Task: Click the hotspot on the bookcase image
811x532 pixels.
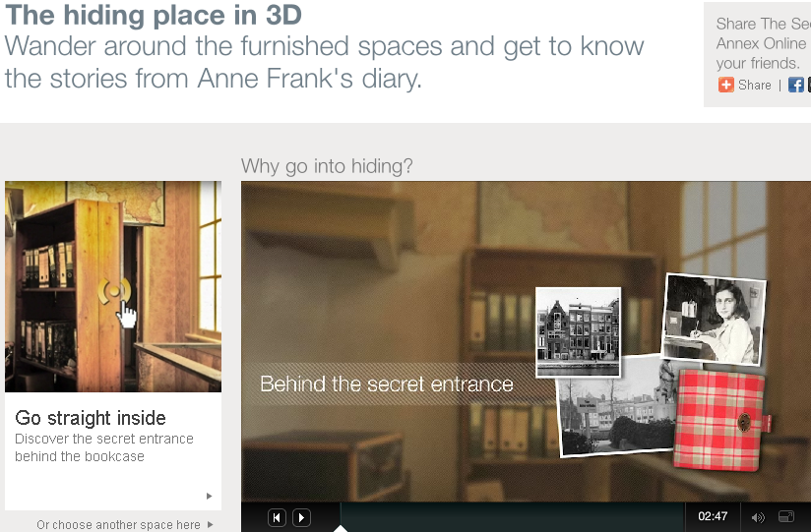Action: [x=114, y=291]
